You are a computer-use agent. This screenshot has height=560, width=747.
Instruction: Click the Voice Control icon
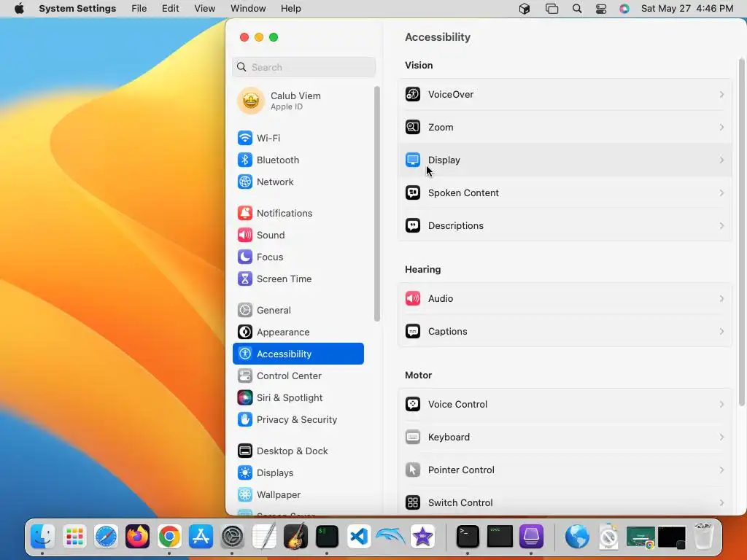coord(413,404)
